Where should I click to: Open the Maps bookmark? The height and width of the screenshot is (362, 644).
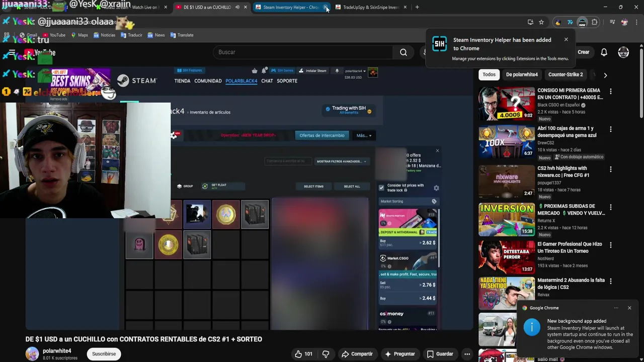79,35
